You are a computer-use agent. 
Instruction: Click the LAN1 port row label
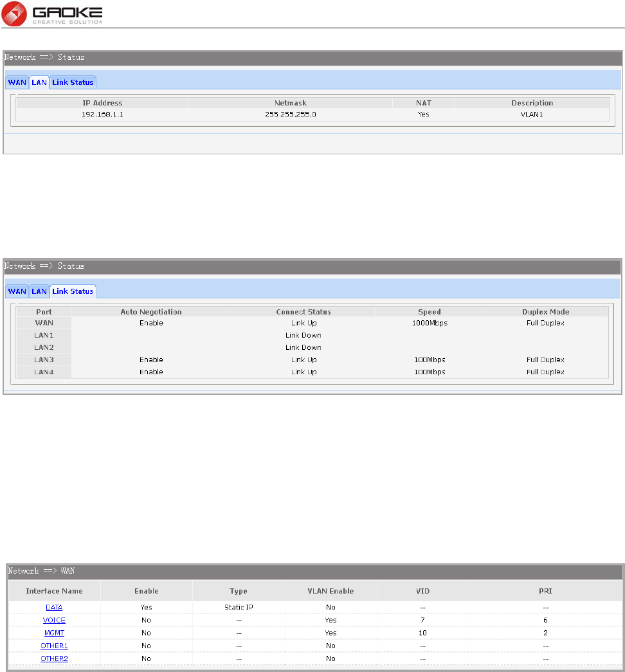44,335
